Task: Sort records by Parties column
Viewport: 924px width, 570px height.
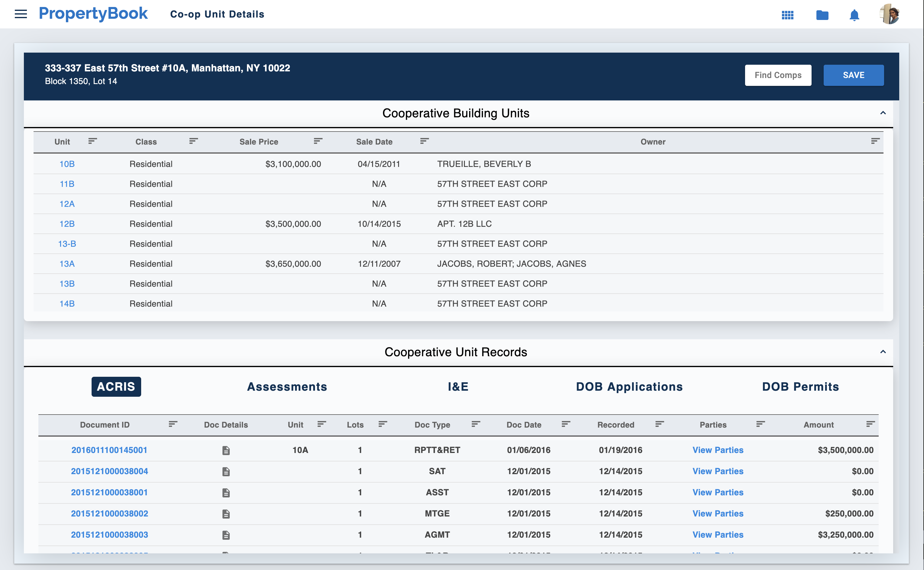Action: coord(761,424)
